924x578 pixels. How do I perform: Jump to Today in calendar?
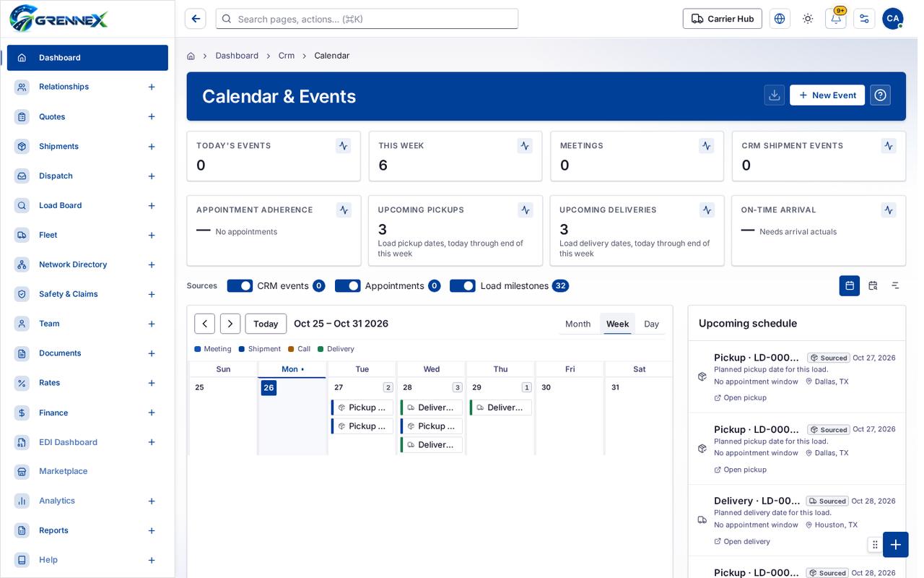tap(266, 324)
